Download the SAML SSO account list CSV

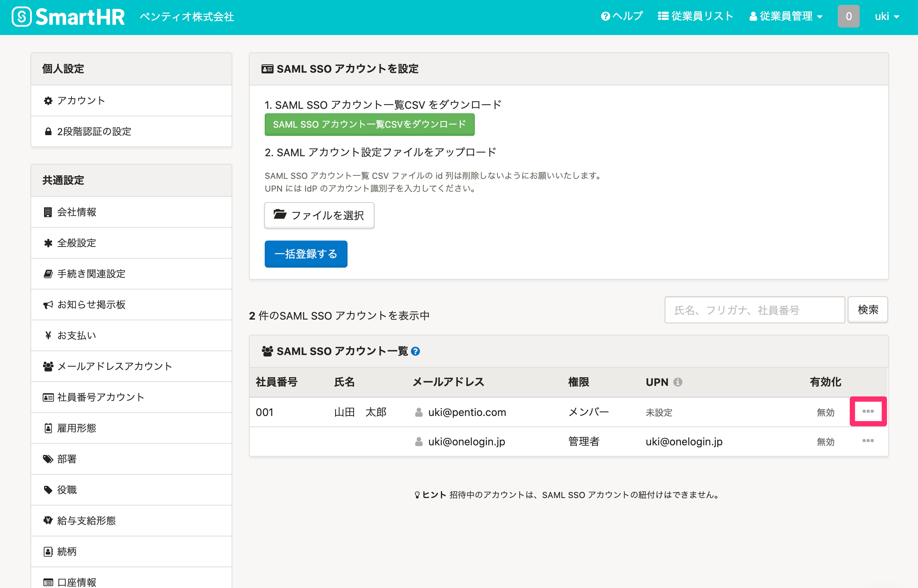(x=369, y=125)
